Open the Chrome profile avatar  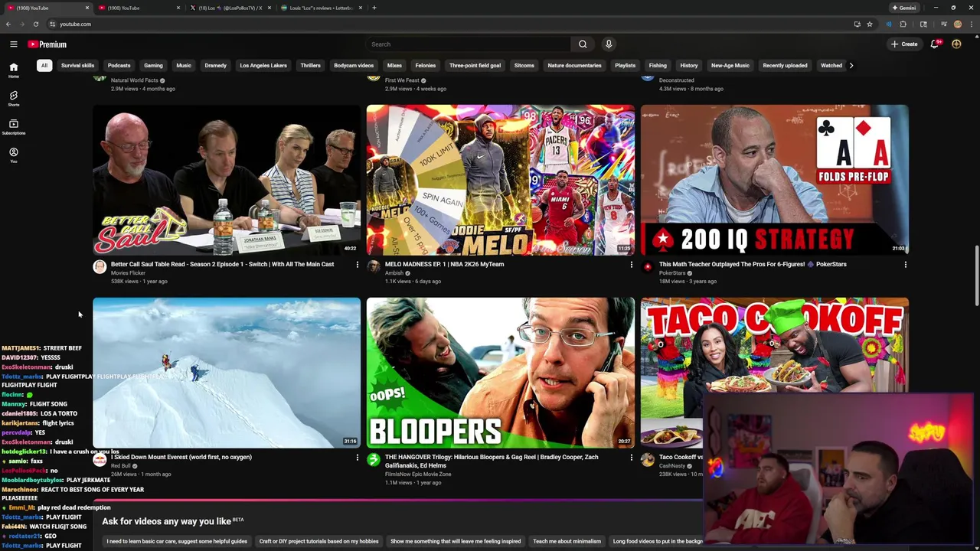pyautogui.click(x=957, y=24)
